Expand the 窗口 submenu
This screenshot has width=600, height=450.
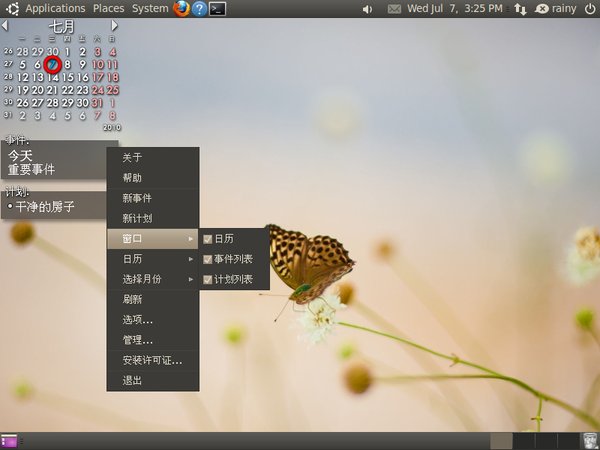coord(153,239)
